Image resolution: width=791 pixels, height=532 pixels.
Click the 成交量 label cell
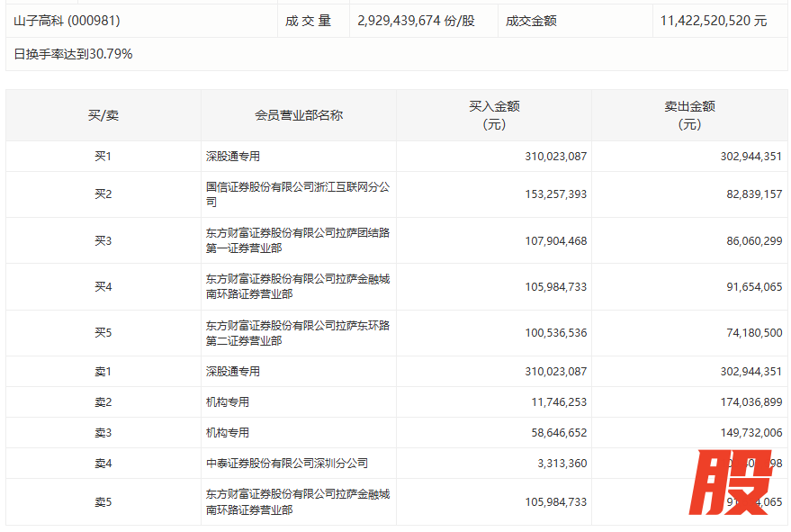click(309, 21)
